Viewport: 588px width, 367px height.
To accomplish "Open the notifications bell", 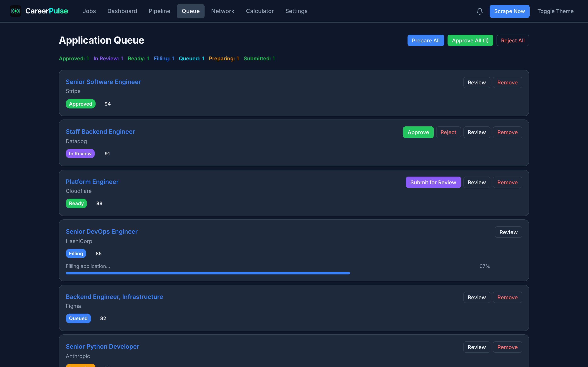I will (x=480, y=11).
